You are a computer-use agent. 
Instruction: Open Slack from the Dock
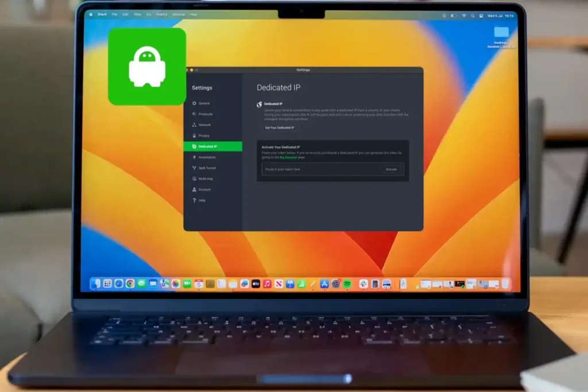point(363,284)
